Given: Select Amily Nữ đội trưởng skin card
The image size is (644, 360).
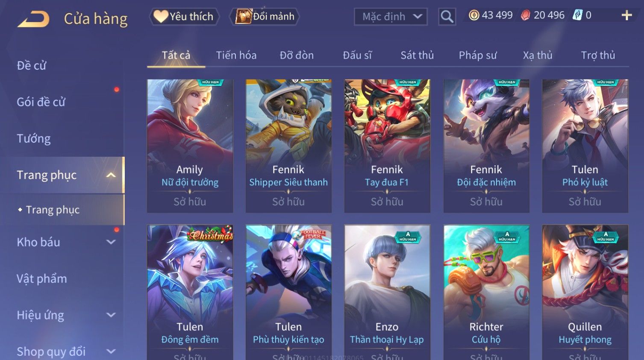Looking at the screenshot, I should 190,146.
